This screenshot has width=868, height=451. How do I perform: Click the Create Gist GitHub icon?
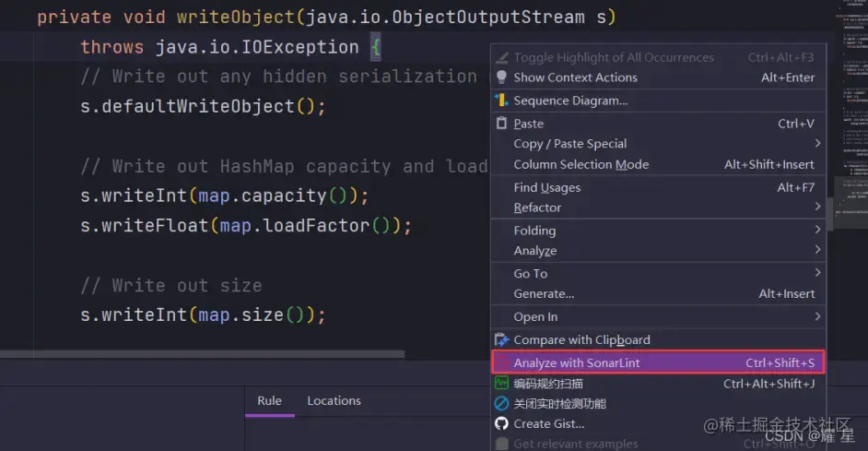click(501, 424)
